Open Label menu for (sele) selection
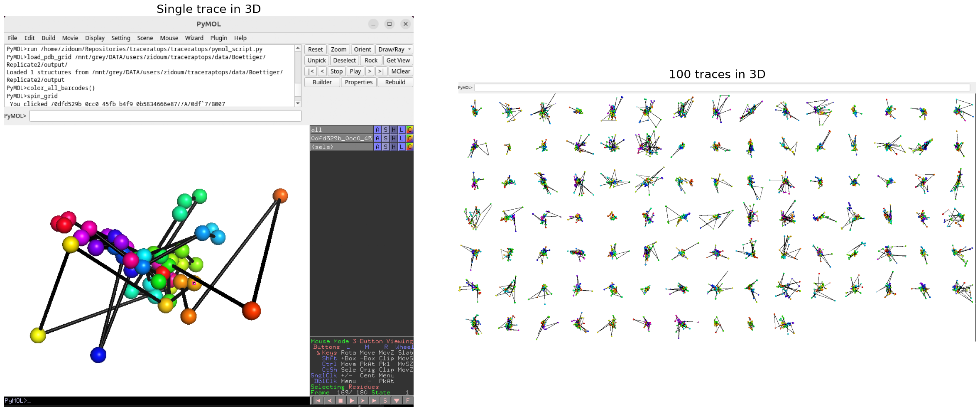This screenshot has height=411, width=980. pyautogui.click(x=402, y=147)
